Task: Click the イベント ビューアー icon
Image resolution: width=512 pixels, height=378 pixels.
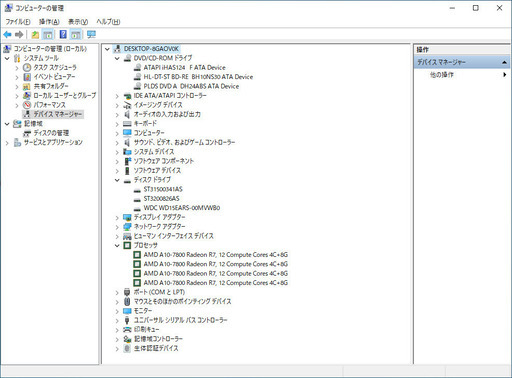Action: click(x=27, y=77)
